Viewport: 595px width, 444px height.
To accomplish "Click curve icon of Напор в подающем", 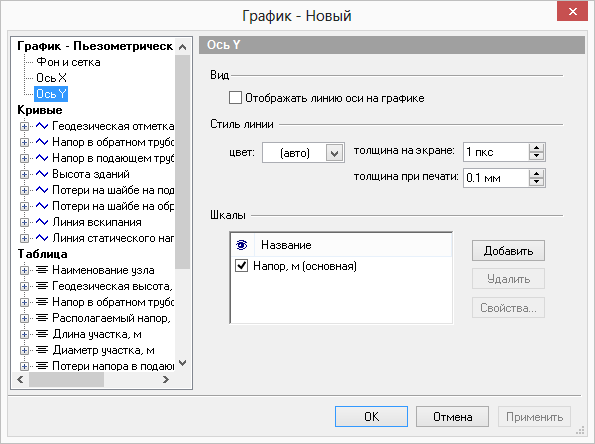I will click(x=42, y=157).
